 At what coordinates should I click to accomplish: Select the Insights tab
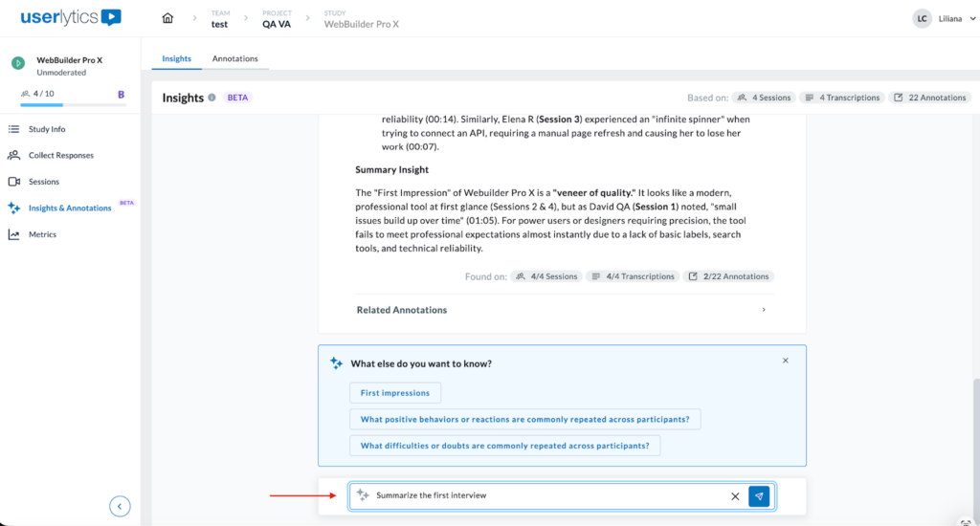pyautogui.click(x=176, y=58)
